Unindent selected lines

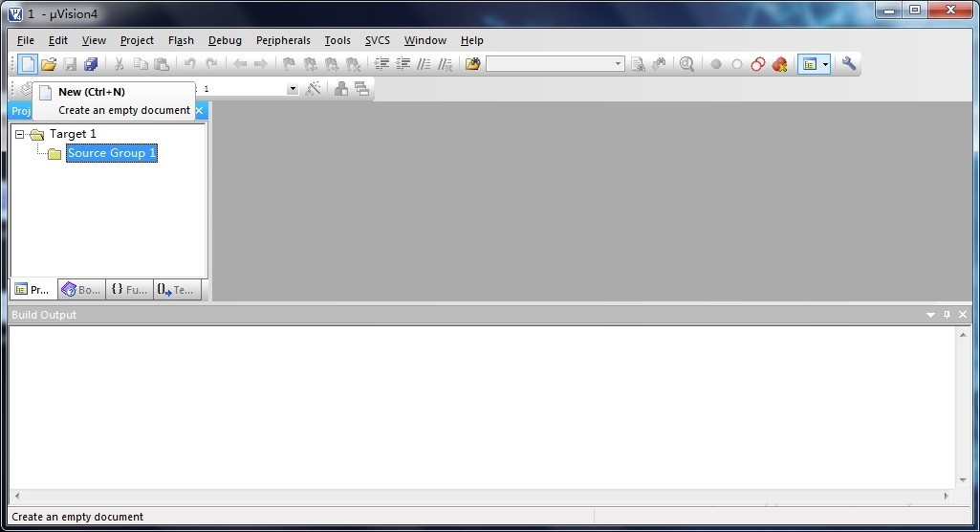[x=403, y=64]
